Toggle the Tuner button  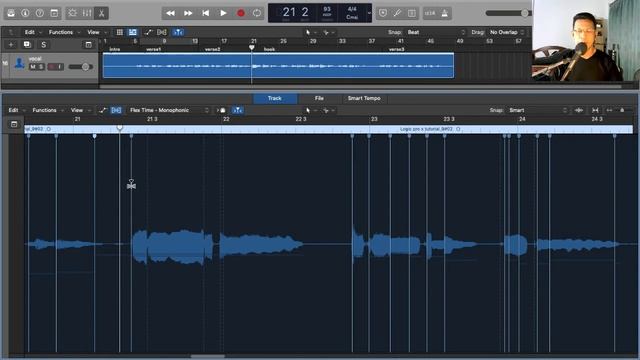397,13
